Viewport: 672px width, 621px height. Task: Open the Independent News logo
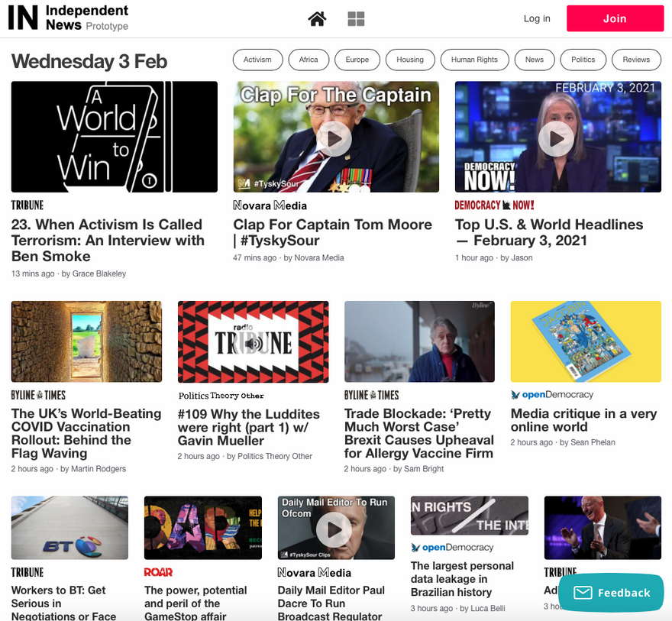tap(68, 18)
